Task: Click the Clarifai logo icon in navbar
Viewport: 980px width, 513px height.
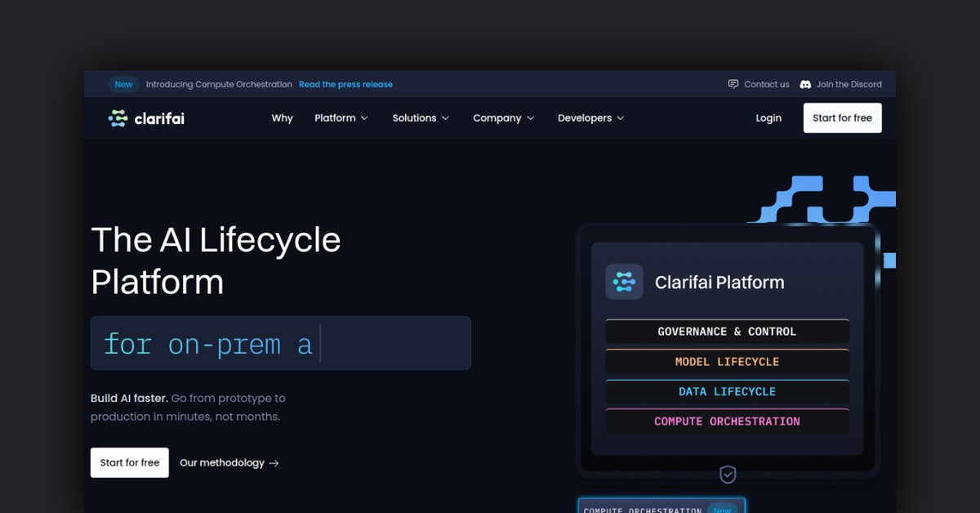Action: click(118, 118)
